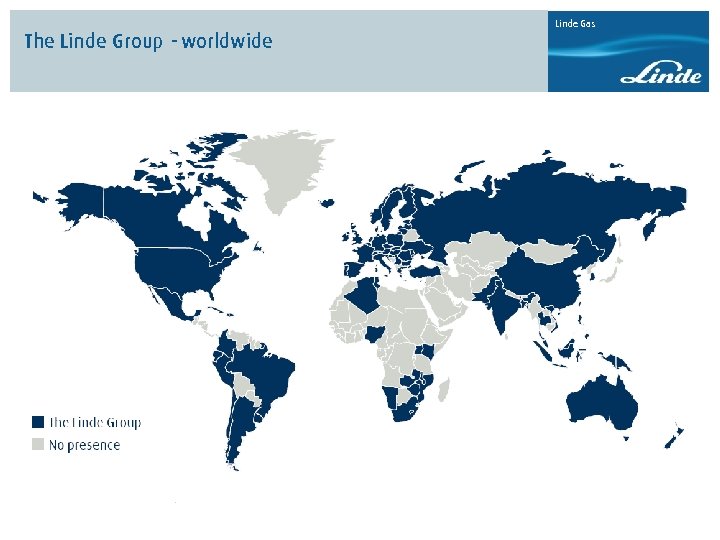The image size is (720, 540).
Task: Click Iceland on the world map
Action: click(x=327, y=202)
